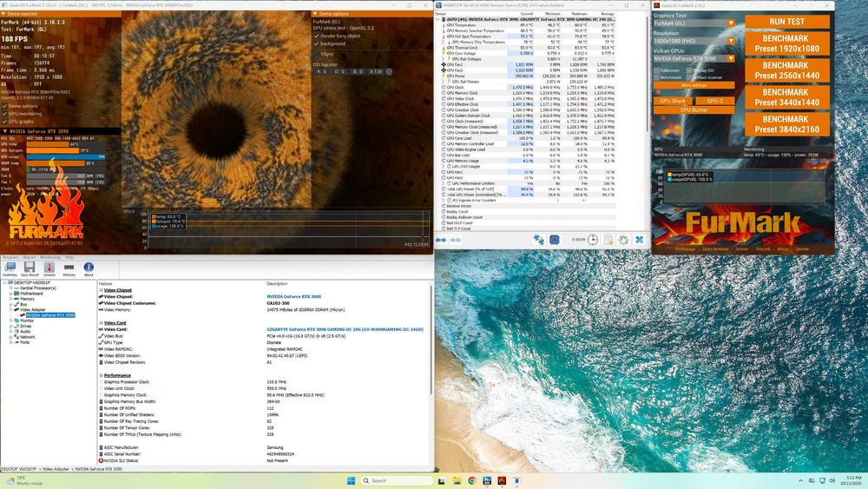Click the Task View taskbar icon
The width and height of the screenshot is (868, 489).
(x=442, y=480)
